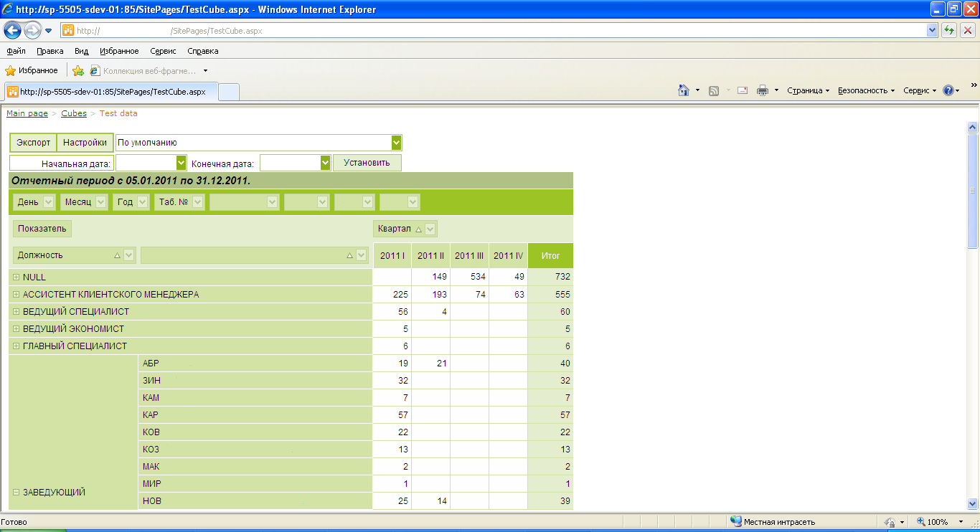980x532 pixels.
Task: Click the address bar URL field
Action: coord(495,31)
